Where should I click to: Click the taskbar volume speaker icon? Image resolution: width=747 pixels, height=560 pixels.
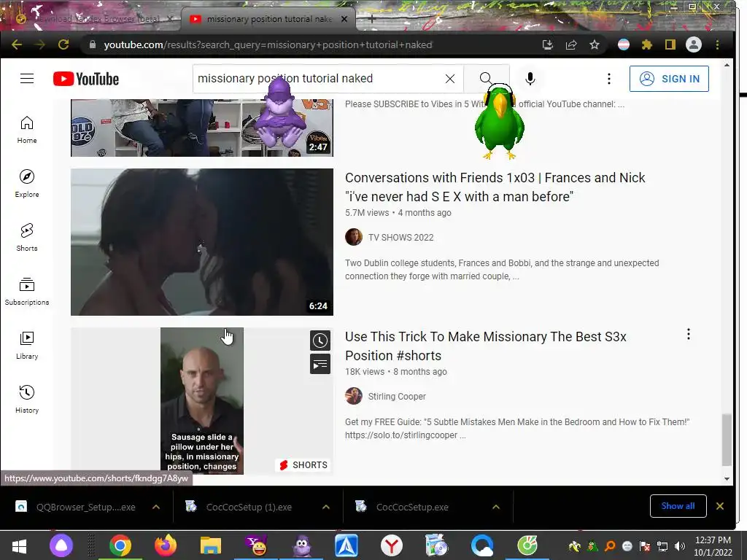pyautogui.click(x=680, y=546)
